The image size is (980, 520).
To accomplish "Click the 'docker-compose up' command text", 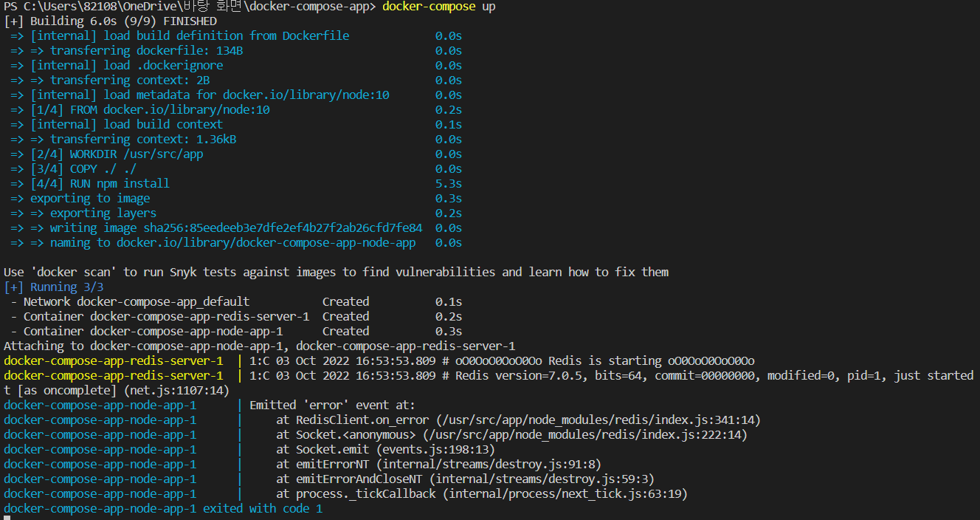I will (439, 7).
